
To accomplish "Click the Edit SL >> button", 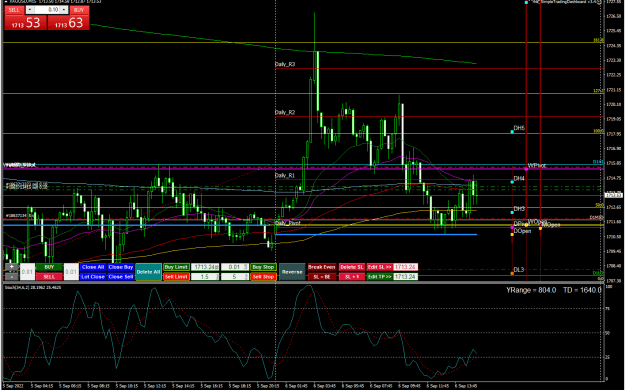I will click(x=379, y=267).
